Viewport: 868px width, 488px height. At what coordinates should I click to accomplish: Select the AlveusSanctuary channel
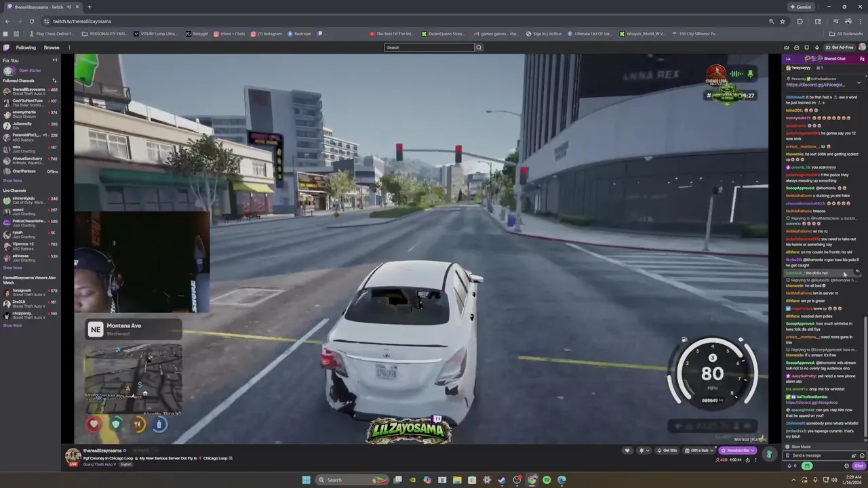pyautogui.click(x=30, y=160)
